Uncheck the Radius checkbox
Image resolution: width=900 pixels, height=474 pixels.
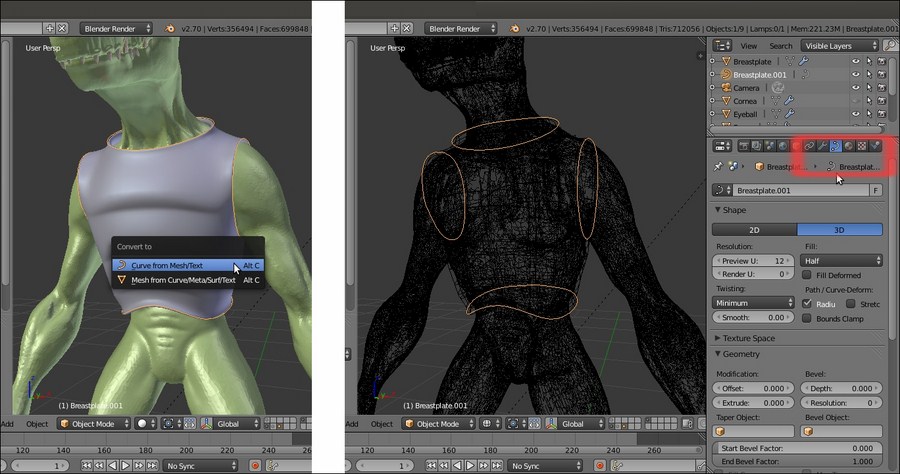(808, 303)
